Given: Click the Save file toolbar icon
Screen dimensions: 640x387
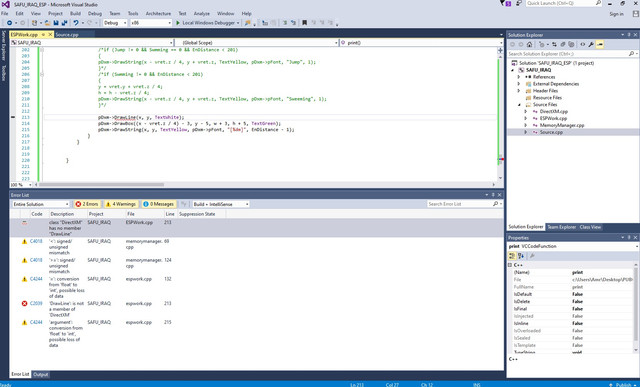Looking at the screenshot, I should pyautogui.click(x=56, y=23).
